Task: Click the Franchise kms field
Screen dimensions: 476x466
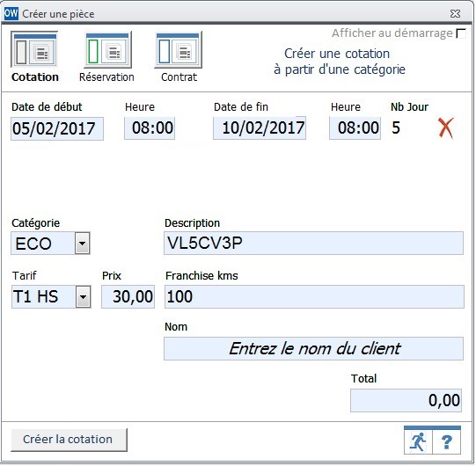Action: pos(314,296)
